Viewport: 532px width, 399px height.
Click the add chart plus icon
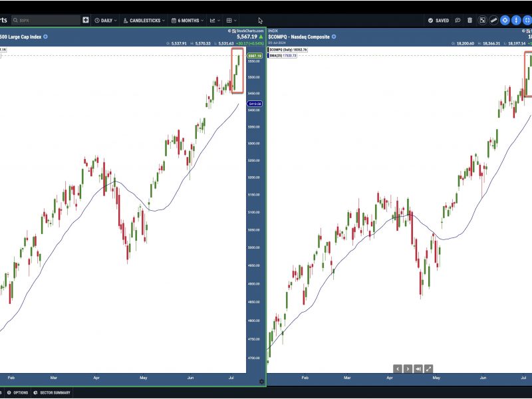coord(86,21)
